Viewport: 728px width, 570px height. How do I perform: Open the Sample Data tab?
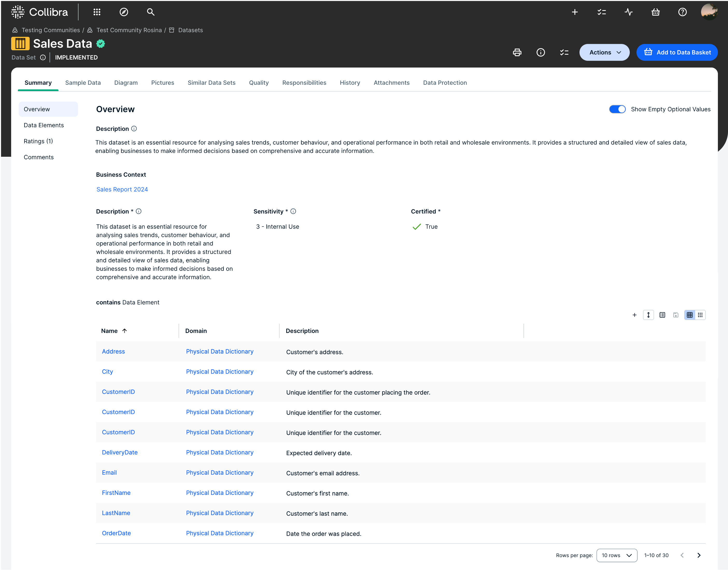tap(83, 83)
